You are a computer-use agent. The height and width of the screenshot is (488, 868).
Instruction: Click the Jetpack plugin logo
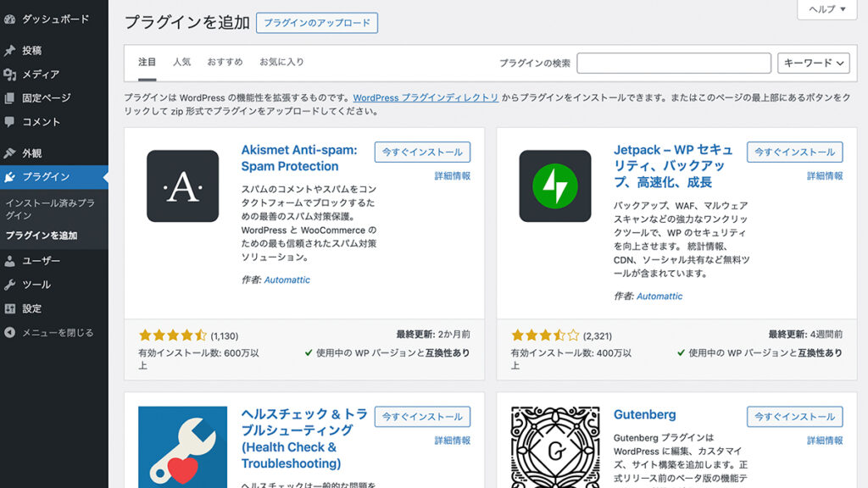(555, 186)
